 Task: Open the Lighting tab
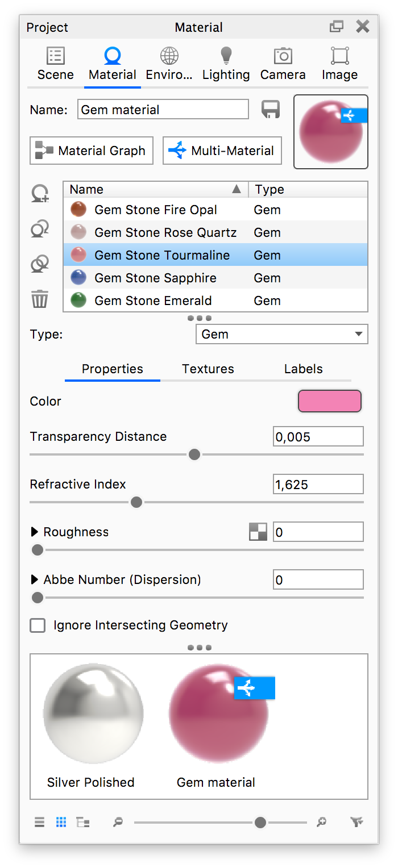226,64
